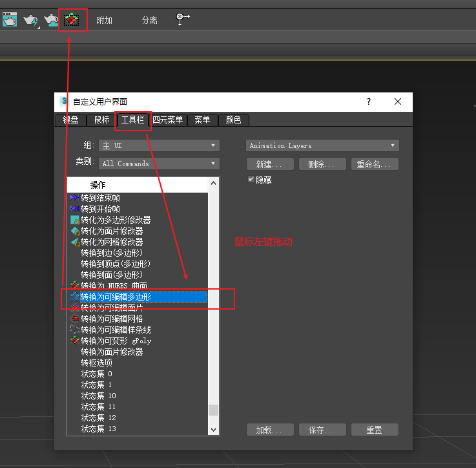The width and height of the screenshot is (476, 468).
Task: Click the 删除... button
Action: 322,164
